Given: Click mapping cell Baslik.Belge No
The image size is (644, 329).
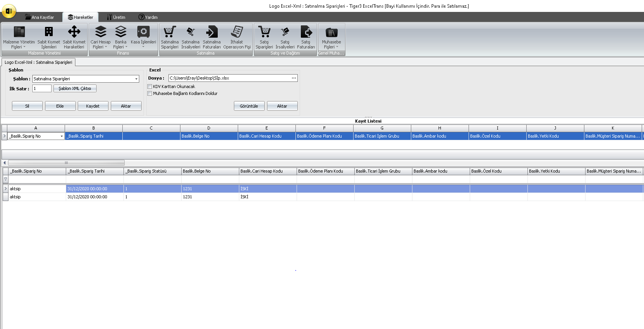Looking at the screenshot, I should [209, 136].
